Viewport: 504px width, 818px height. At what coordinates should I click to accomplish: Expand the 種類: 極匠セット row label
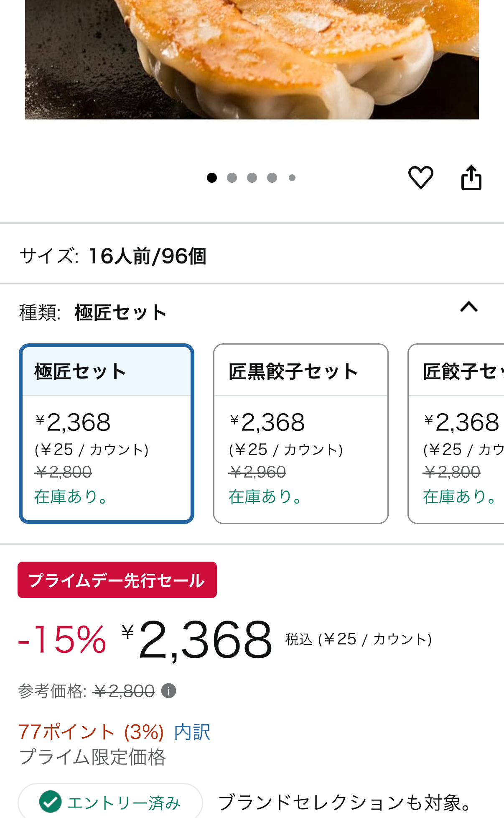click(x=93, y=312)
